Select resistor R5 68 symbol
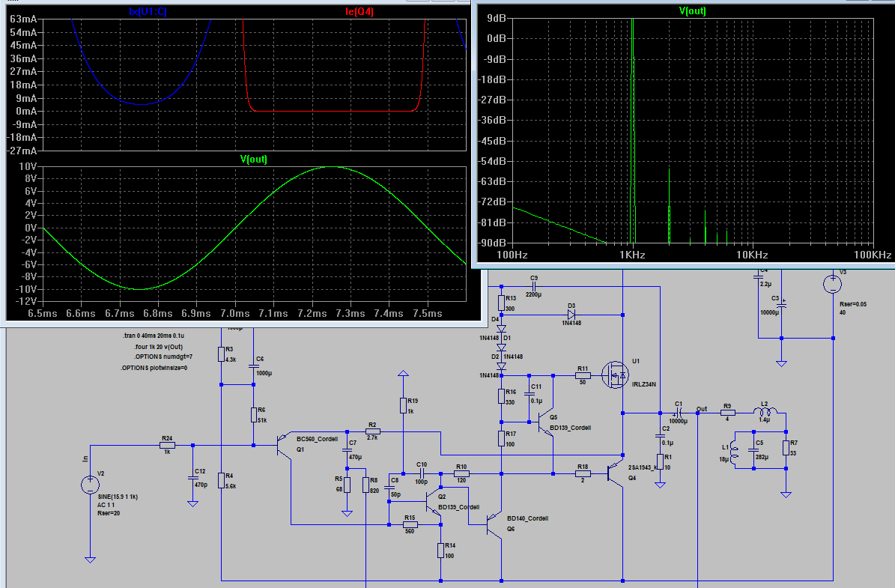The height and width of the screenshot is (588, 895). pyautogui.click(x=347, y=485)
